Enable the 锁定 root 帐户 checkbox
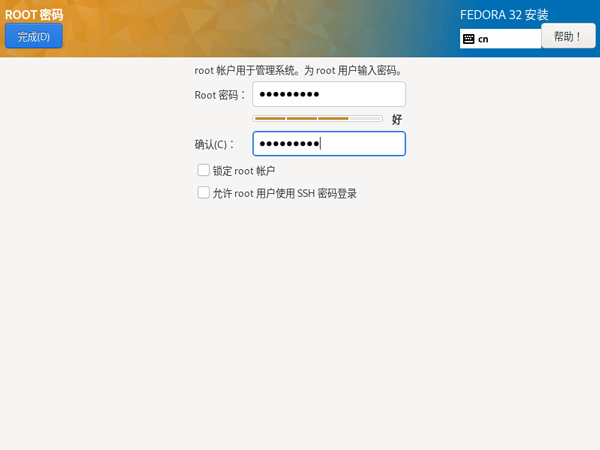 [x=204, y=171]
